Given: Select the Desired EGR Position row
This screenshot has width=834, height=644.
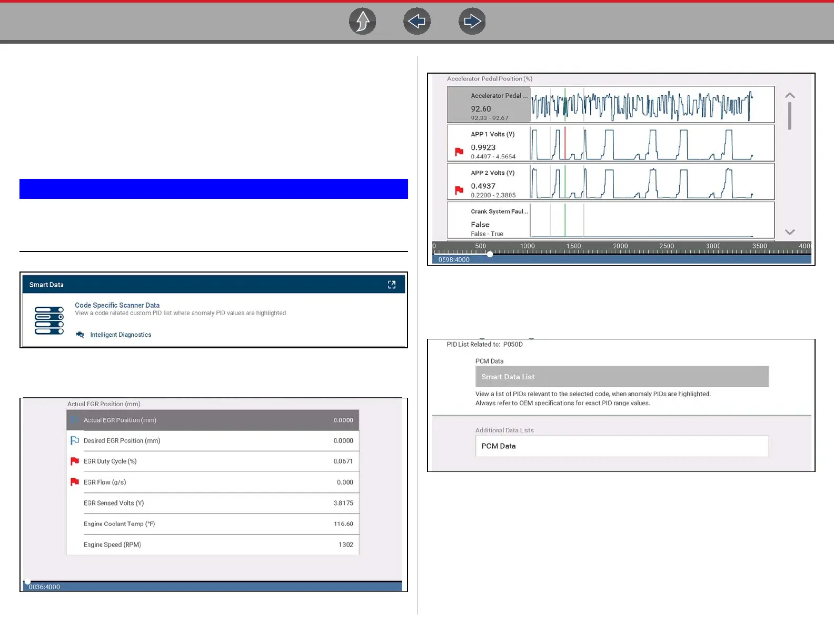Looking at the screenshot, I should click(x=213, y=441).
